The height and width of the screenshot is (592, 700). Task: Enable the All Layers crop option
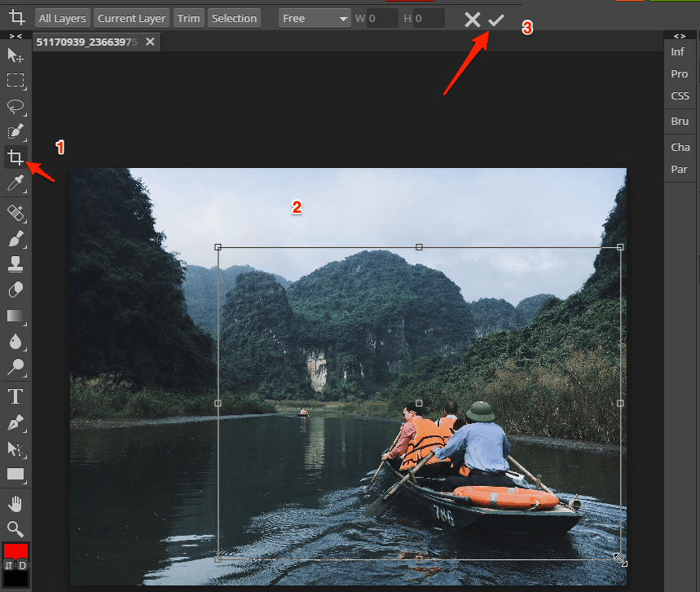(x=62, y=17)
